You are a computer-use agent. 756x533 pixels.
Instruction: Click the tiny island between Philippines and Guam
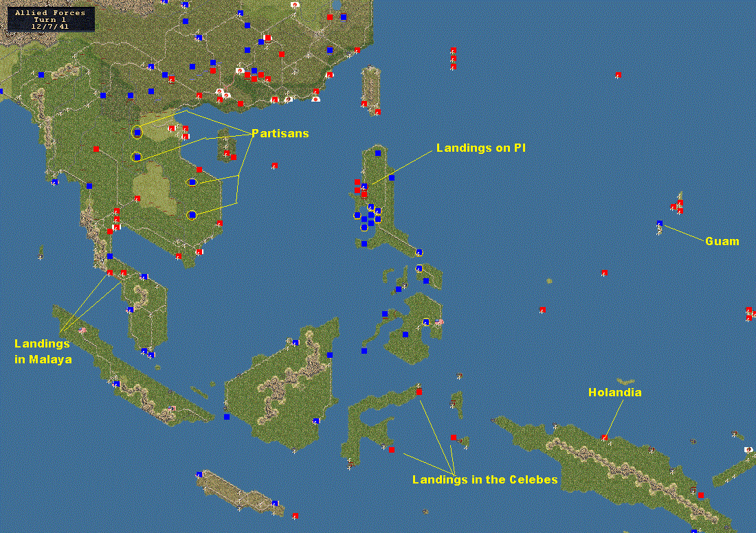click(549, 280)
